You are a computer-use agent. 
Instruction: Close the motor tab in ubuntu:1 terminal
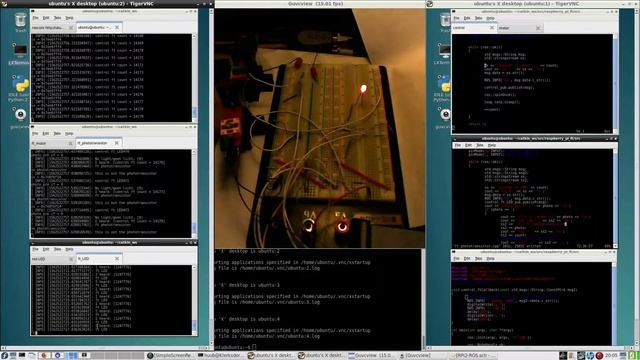[538, 28]
